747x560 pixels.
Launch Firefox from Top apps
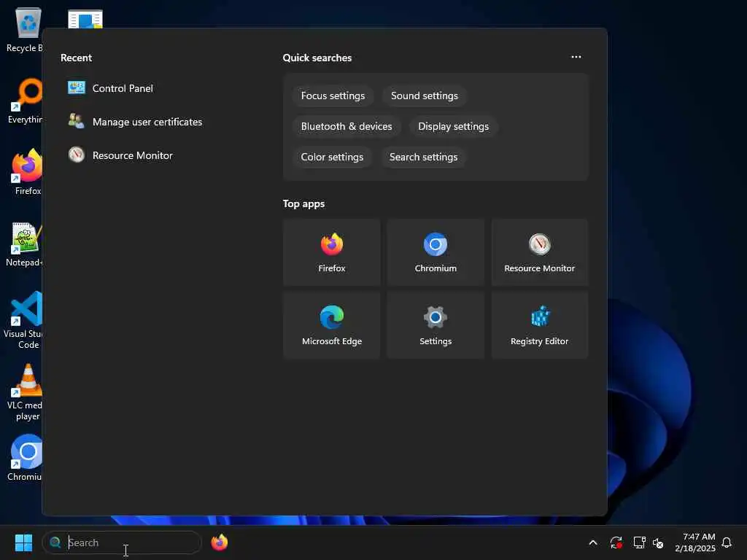(332, 253)
